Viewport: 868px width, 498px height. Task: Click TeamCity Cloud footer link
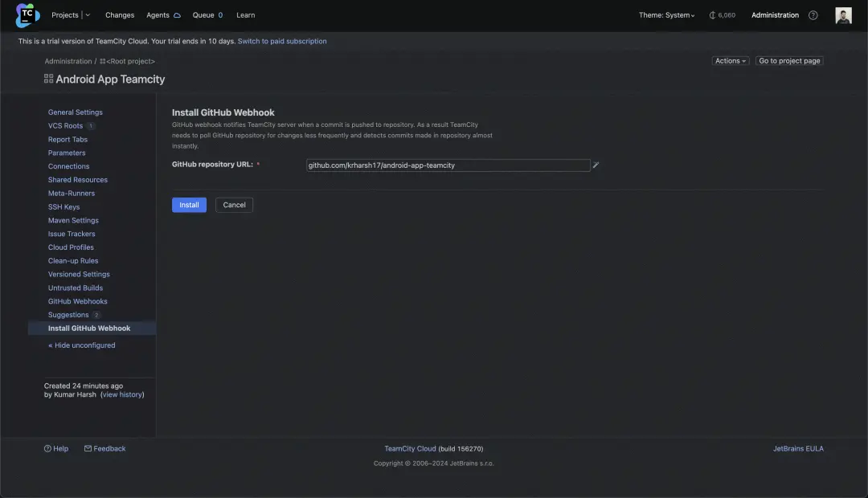410,449
